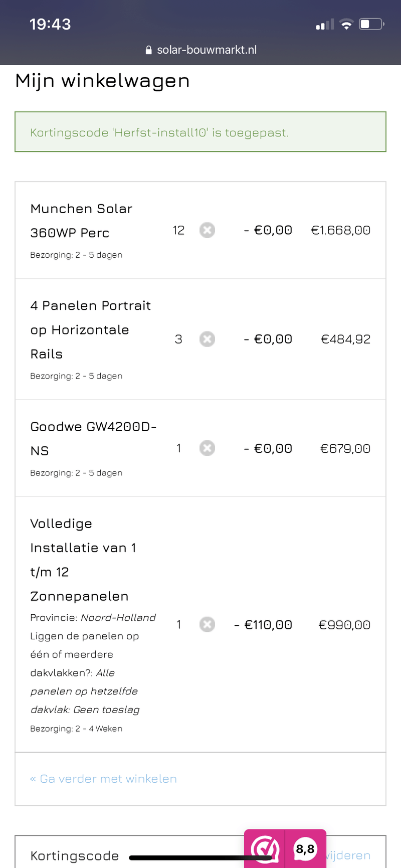Tap the battery indicator

[371, 24]
